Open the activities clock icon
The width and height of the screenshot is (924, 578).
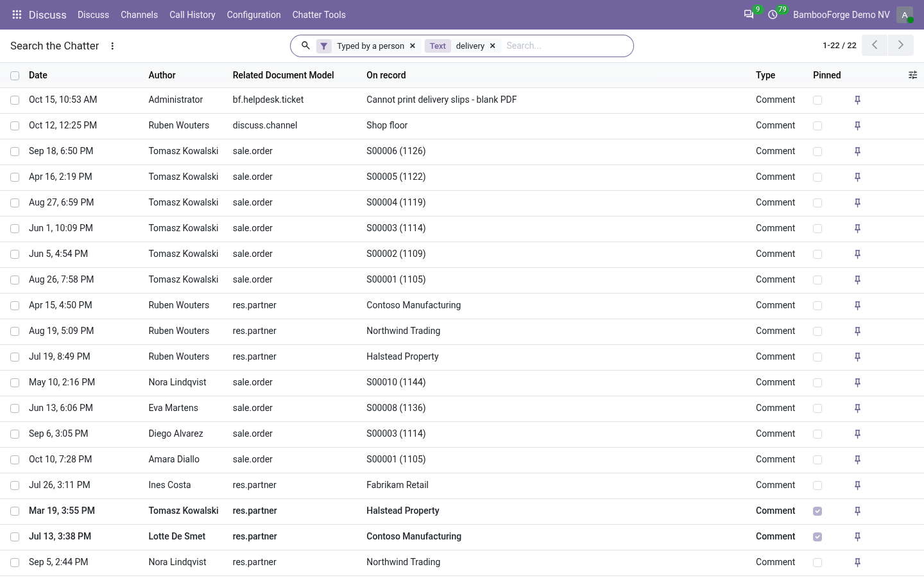(773, 15)
